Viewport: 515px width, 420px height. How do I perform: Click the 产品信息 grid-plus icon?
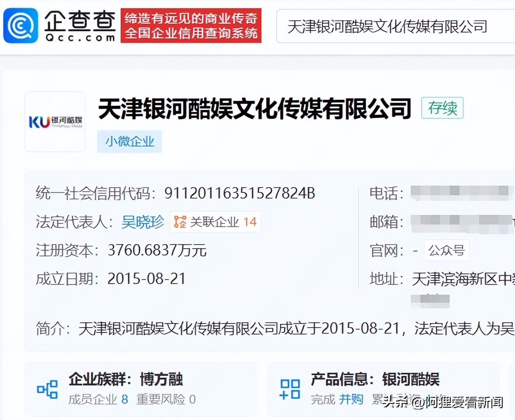tap(290, 389)
